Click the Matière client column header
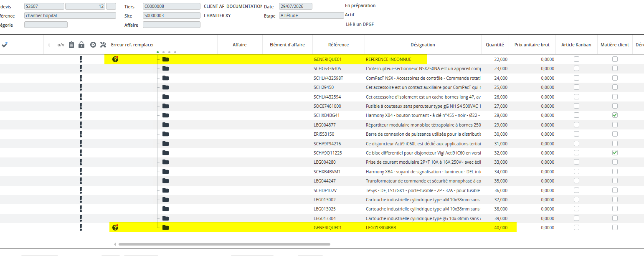 click(x=615, y=45)
